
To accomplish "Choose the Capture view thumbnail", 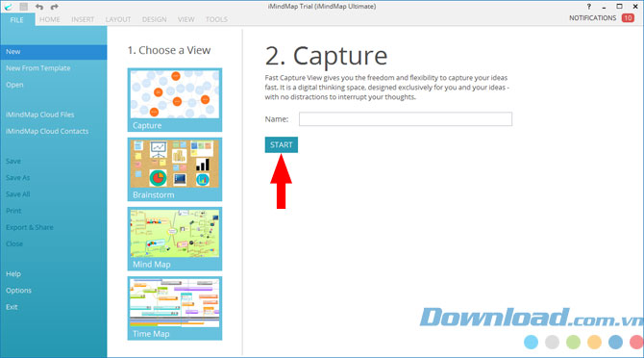I will click(x=175, y=100).
